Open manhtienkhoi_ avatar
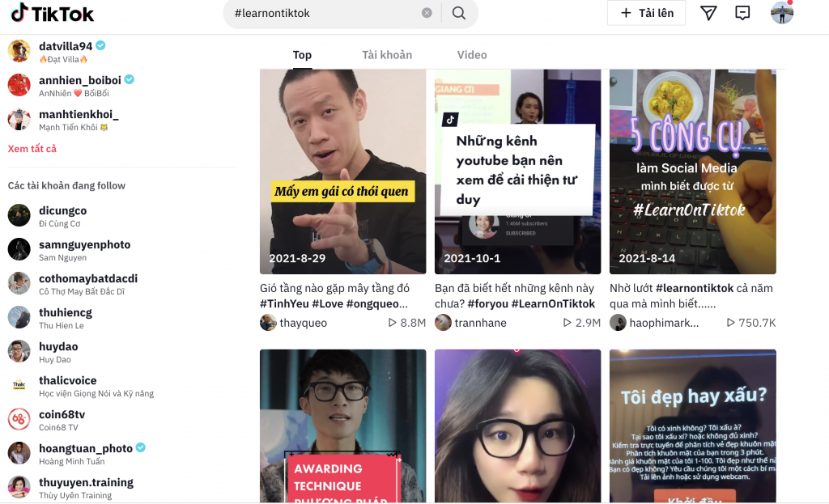The width and height of the screenshot is (829, 504). pos(19,120)
